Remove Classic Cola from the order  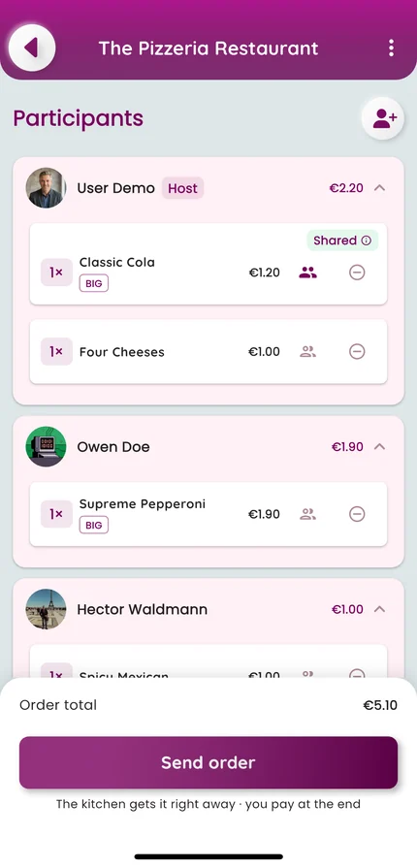point(357,273)
